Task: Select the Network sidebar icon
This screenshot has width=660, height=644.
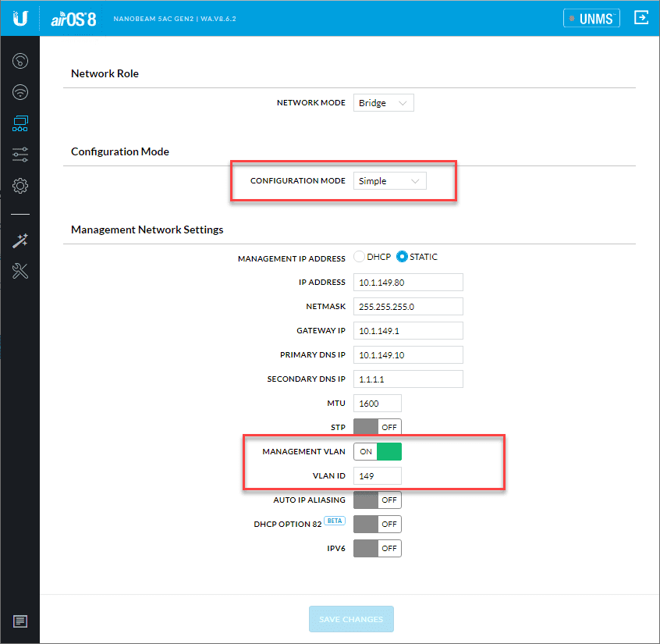Action: 20,123
